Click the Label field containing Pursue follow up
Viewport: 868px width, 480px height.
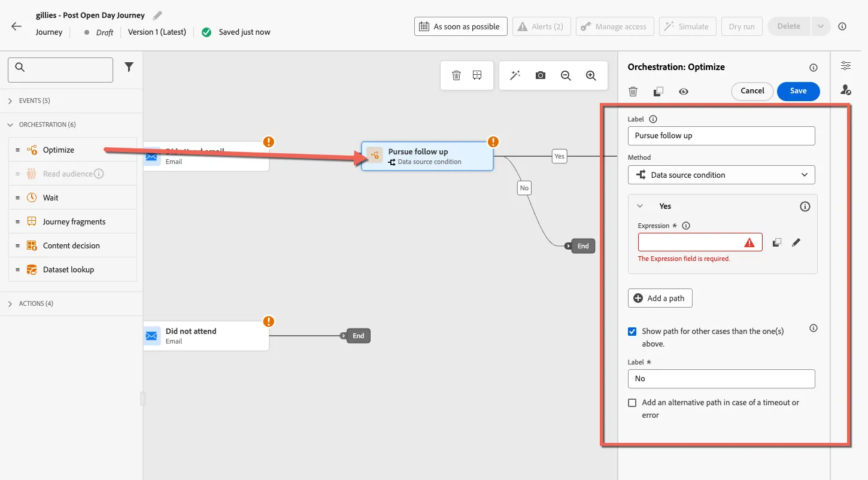tap(721, 136)
